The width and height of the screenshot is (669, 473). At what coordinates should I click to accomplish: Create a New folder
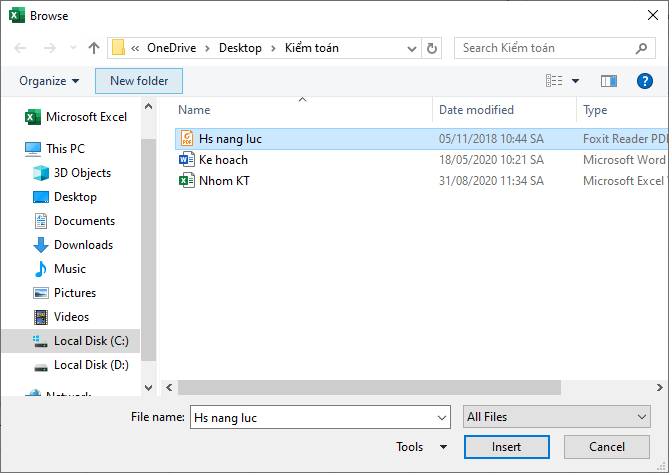139,81
